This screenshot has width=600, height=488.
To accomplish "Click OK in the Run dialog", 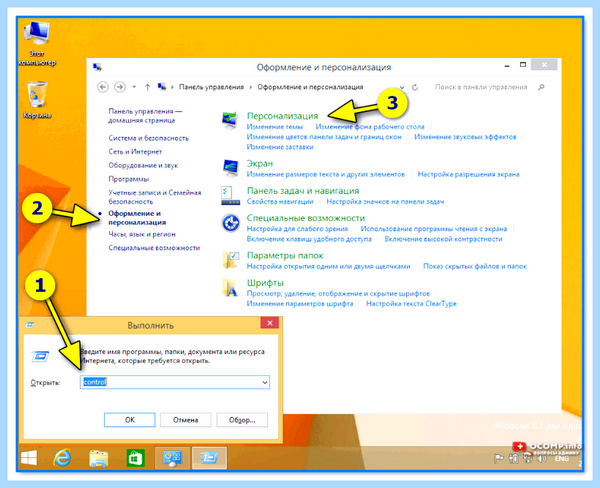I will tap(130, 420).
